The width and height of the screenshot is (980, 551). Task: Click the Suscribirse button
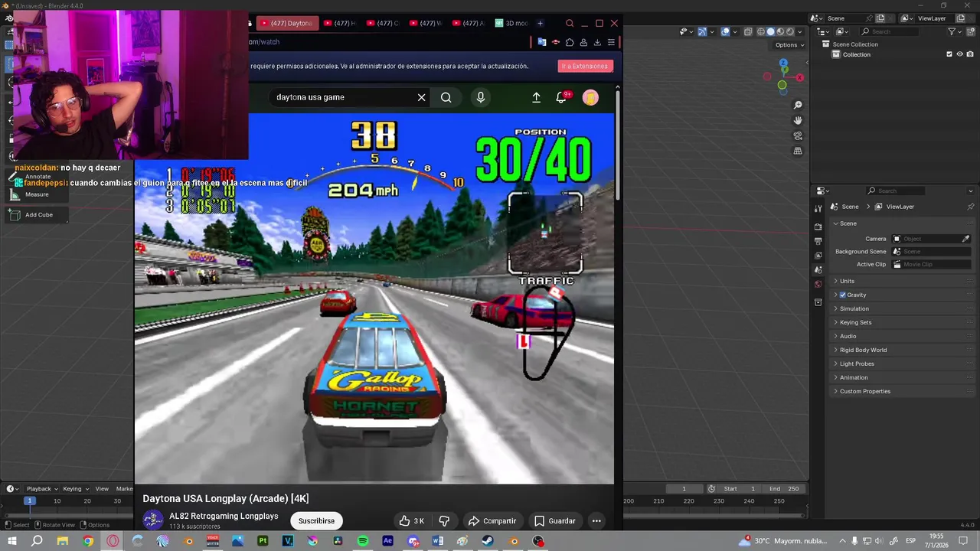point(317,521)
